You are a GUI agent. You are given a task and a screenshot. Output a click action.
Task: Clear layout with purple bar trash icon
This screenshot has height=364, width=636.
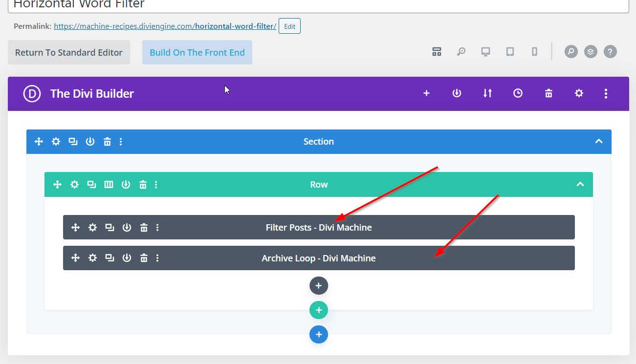click(548, 93)
